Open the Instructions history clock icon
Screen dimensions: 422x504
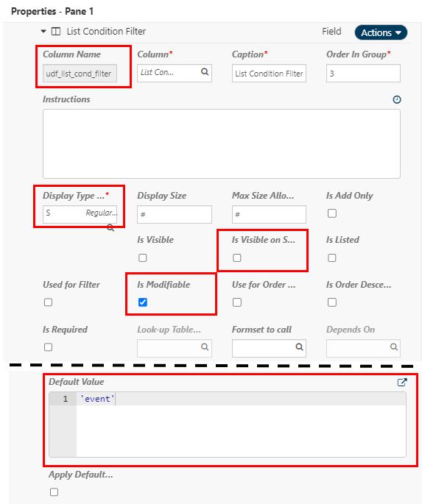click(397, 99)
